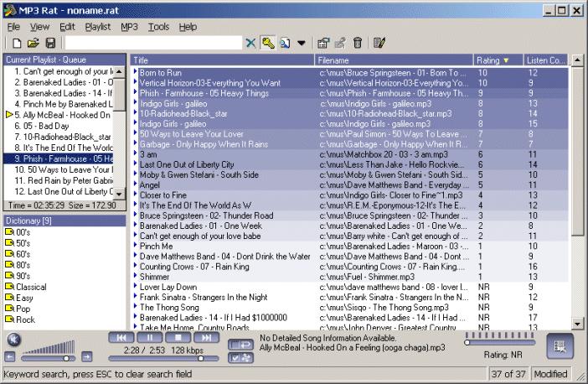Screen dimensions: 588x384
Task: Select queue item '6. 05 - Bad Day'
Action: pyautogui.click(x=59, y=126)
